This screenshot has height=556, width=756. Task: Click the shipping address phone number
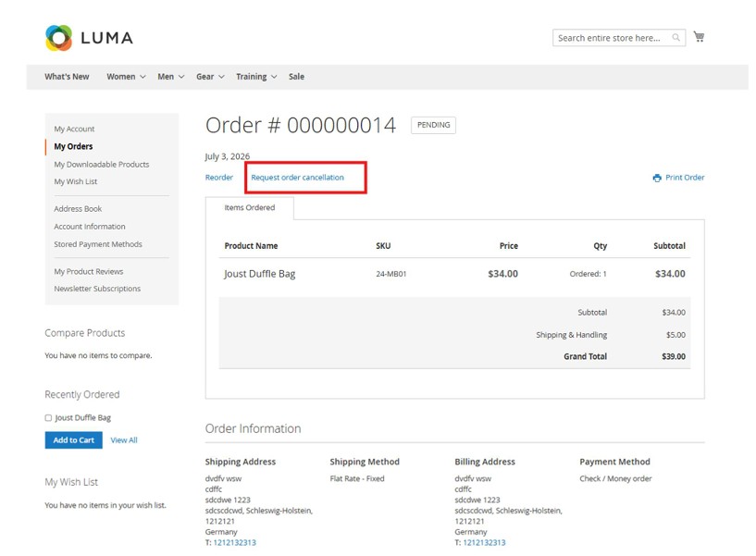click(x=235, y=542)
